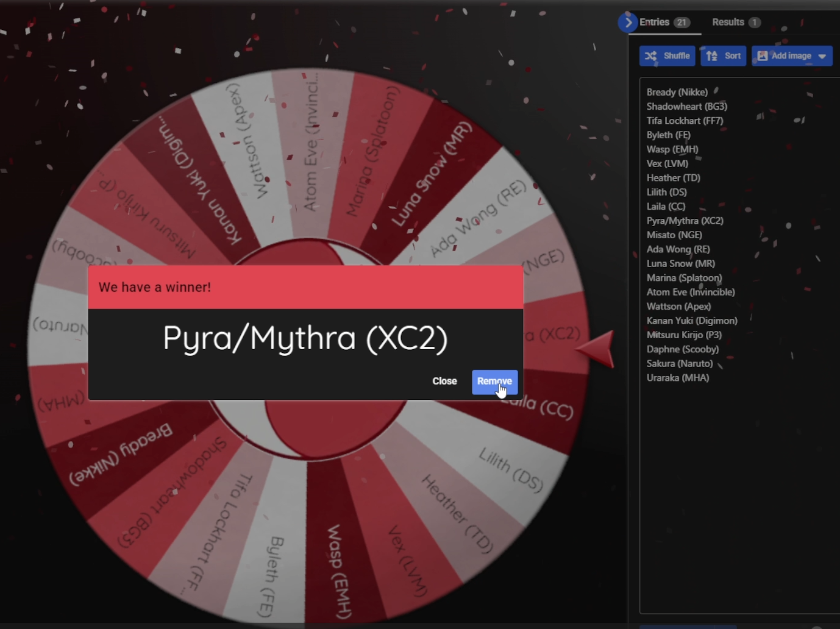This screenshot has height=629, width=840.
Task: Select entry 'Tifa Lockhart (FF7)' in the list
Action: coord(685,121)
